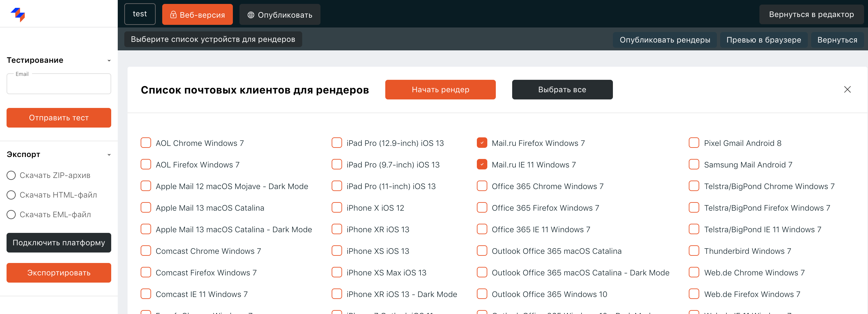Tick the iPhone X iOS 12 checkbox
This screenshot has width=868, height=314.
(x=337, y=208)
